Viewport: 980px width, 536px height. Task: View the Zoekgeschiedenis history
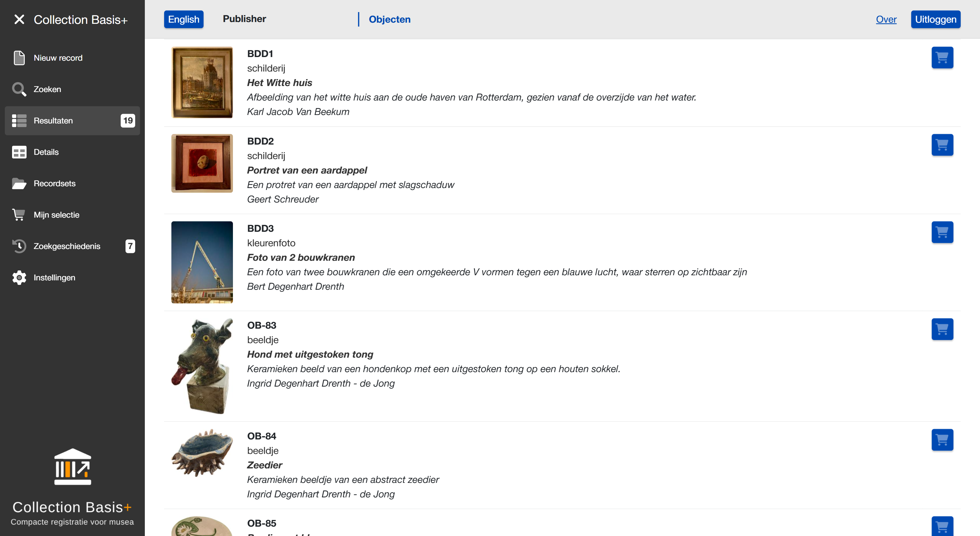click(x=67, y=246)
